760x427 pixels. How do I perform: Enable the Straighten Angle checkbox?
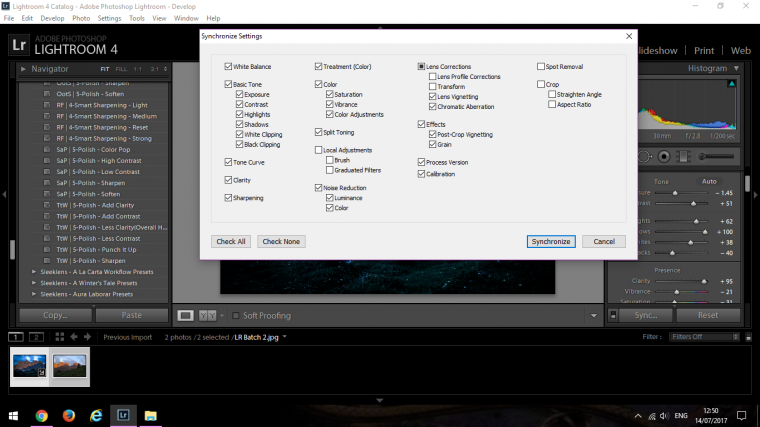pyautogui.click(x=552, y=94)
